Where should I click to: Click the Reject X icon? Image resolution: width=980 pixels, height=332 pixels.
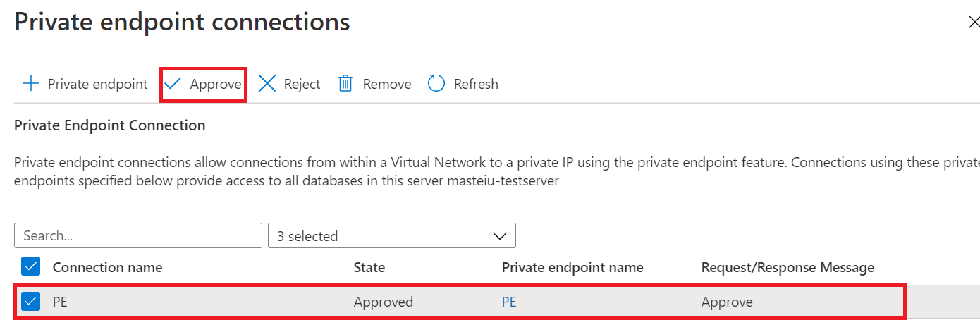pos(267,84)
